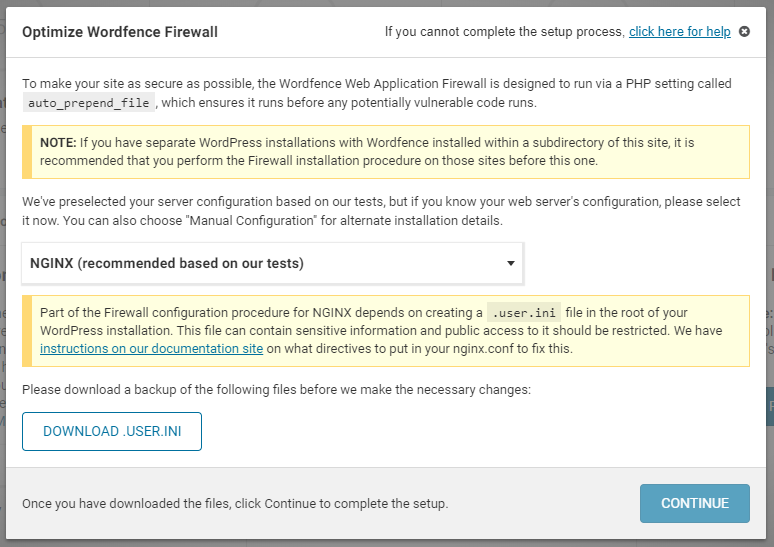This screenshot has width=774, height=547.
Task: Click the auto_prepend_file code snippet
Action: (89, 103)
